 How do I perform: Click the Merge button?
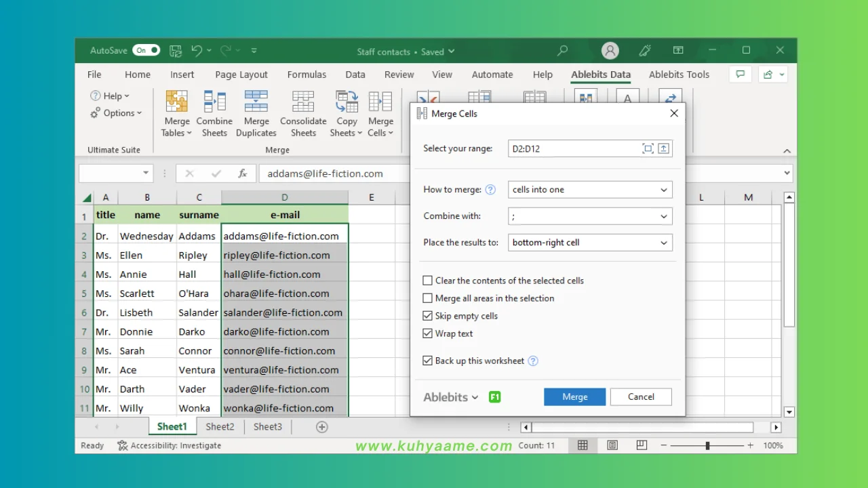coord(574,397)
